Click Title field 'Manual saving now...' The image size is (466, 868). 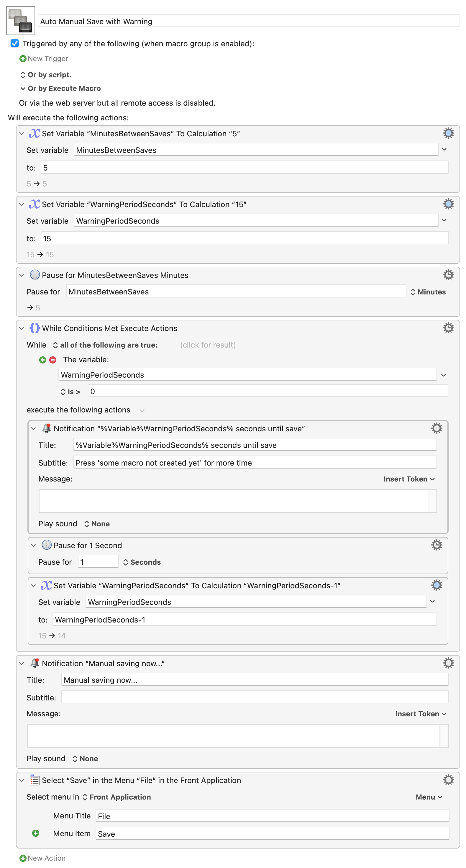[x=255, y=679]
